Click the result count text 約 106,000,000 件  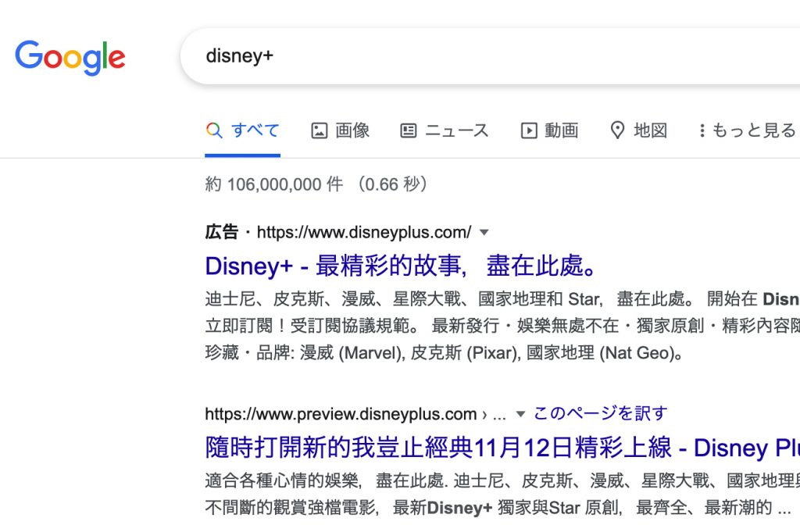[x=274, y=184]
